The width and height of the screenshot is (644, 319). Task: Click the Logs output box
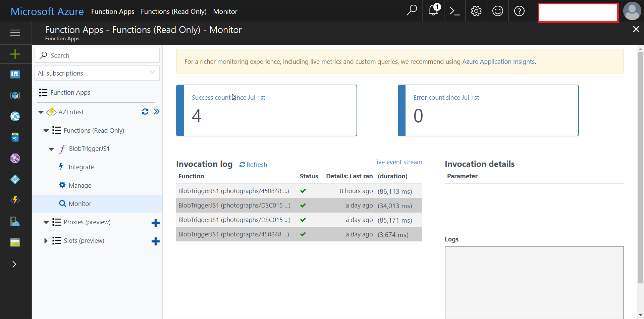[x=534, y=282]
